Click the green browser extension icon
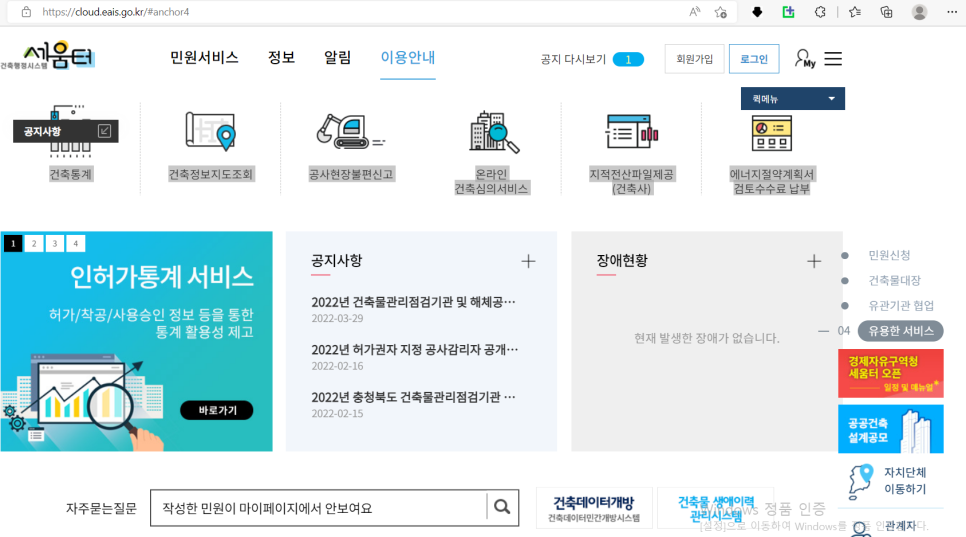966x537 pixels. [x=789, y=12]
